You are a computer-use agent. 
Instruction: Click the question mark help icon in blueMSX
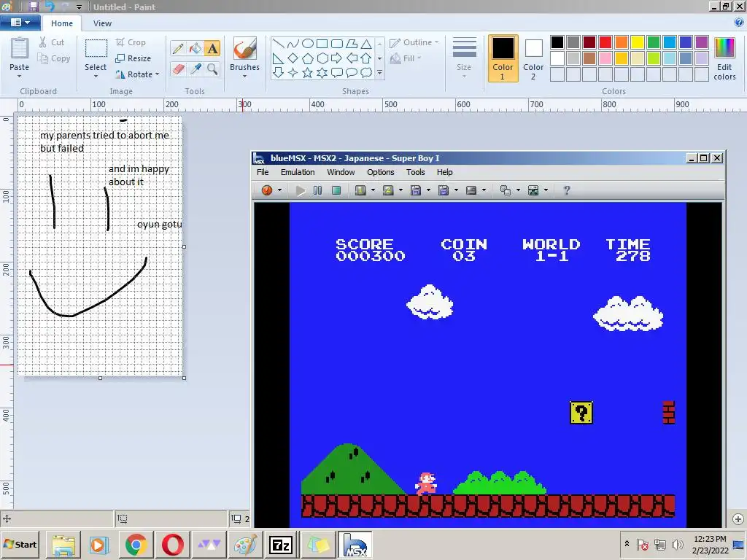[x=566, y=190]
